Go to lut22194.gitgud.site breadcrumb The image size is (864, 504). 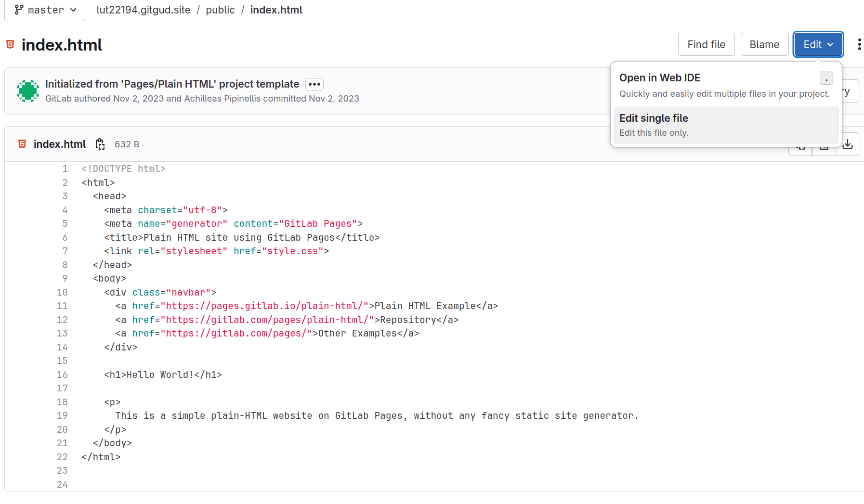point(144,10)
